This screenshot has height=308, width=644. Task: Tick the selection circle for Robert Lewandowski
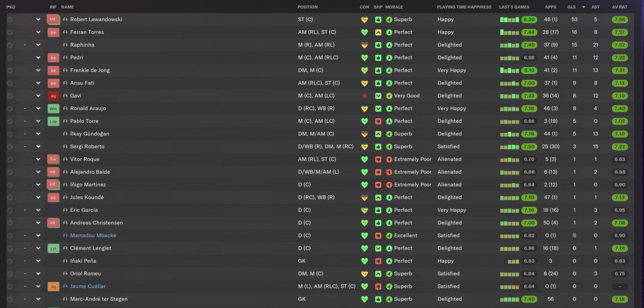pos(10,19)
